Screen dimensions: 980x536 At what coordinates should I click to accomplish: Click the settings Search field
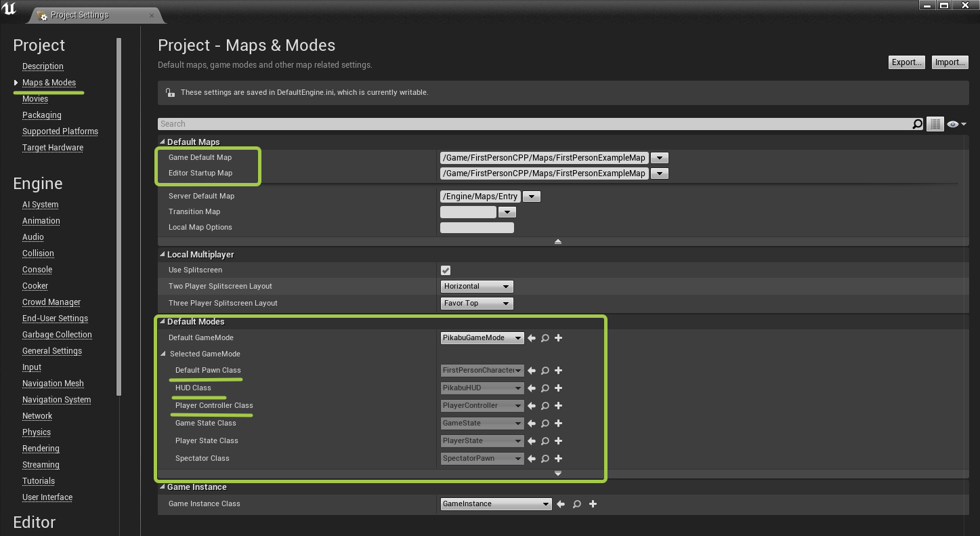[535, 124]
